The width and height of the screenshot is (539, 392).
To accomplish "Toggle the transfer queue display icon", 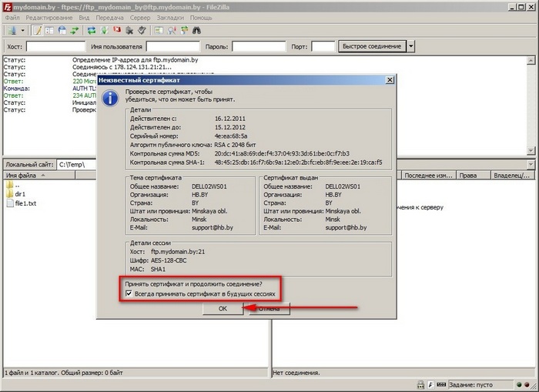I will pyautogui.click(x=75, y=31).
